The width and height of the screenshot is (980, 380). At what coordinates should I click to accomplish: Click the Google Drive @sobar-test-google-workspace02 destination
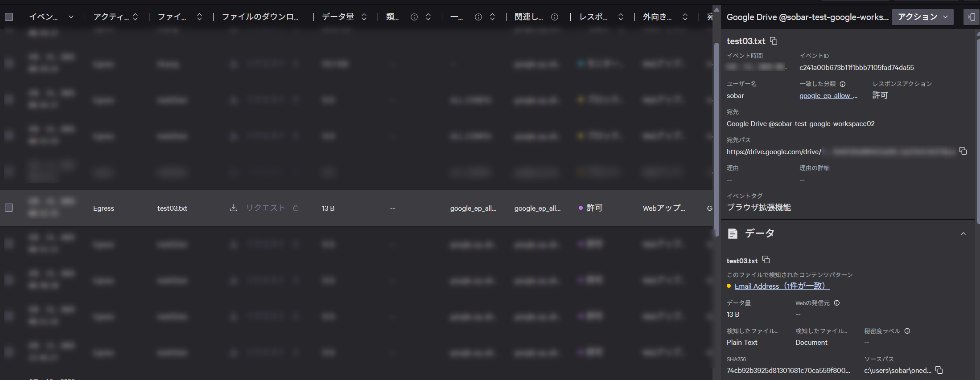801,123
